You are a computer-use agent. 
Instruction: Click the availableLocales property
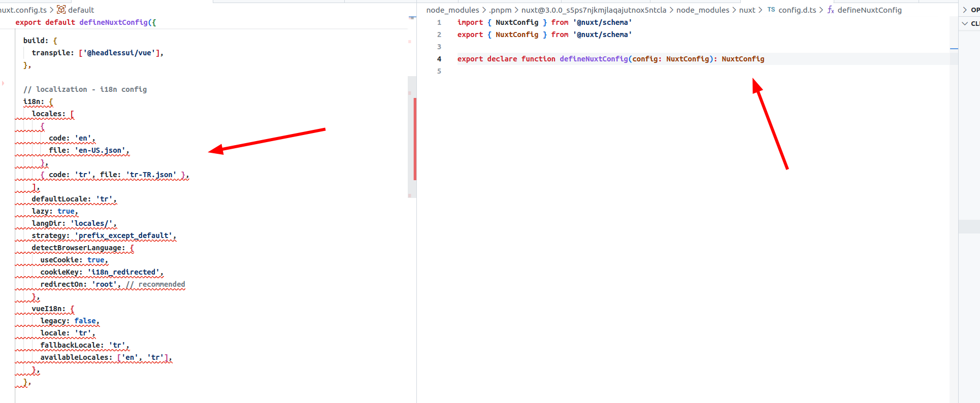point(76,357)
